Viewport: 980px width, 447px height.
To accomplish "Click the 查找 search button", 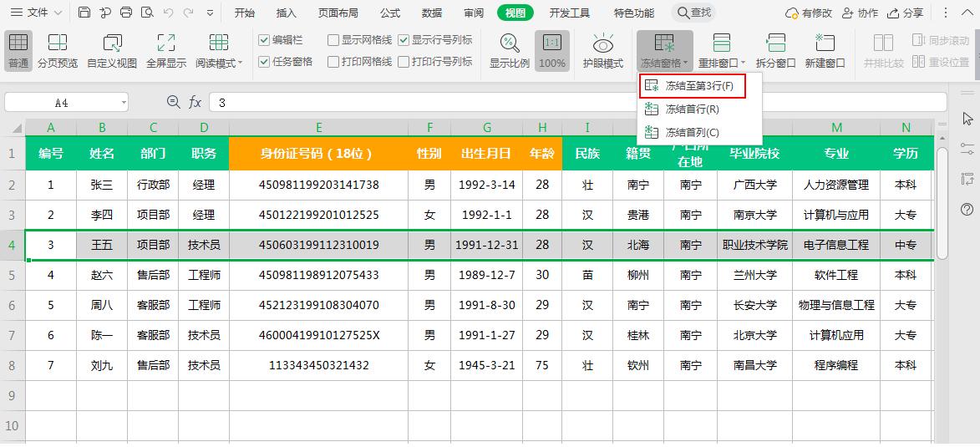I will click(693, 13).
